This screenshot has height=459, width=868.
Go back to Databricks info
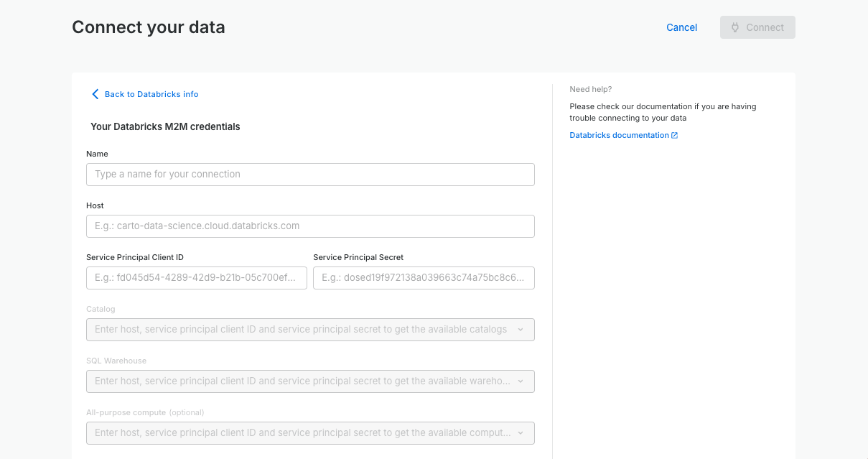(151, 94)
